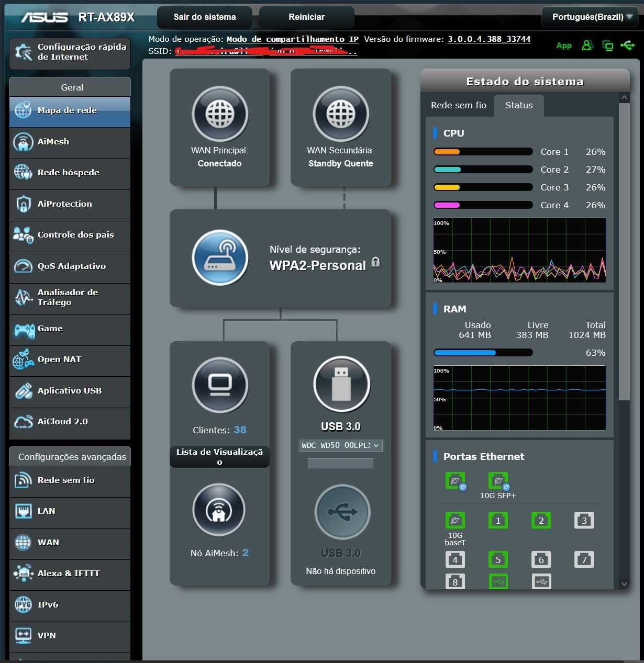Click scroll down arrow in status panel
Screen dimensions: 644x663
tap(624, 583)
